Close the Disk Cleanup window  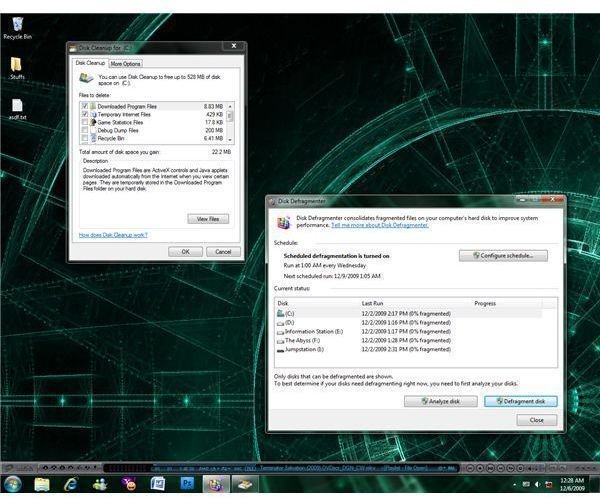[234, 46]
